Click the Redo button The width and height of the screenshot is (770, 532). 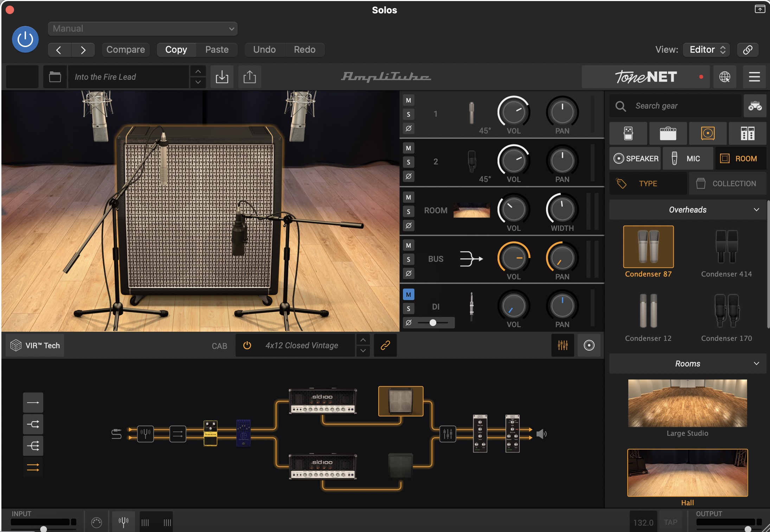pyautogui.click(x=304, y=50)
